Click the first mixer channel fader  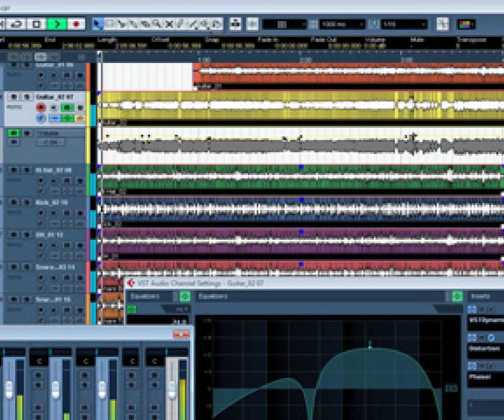click(9, 391)
